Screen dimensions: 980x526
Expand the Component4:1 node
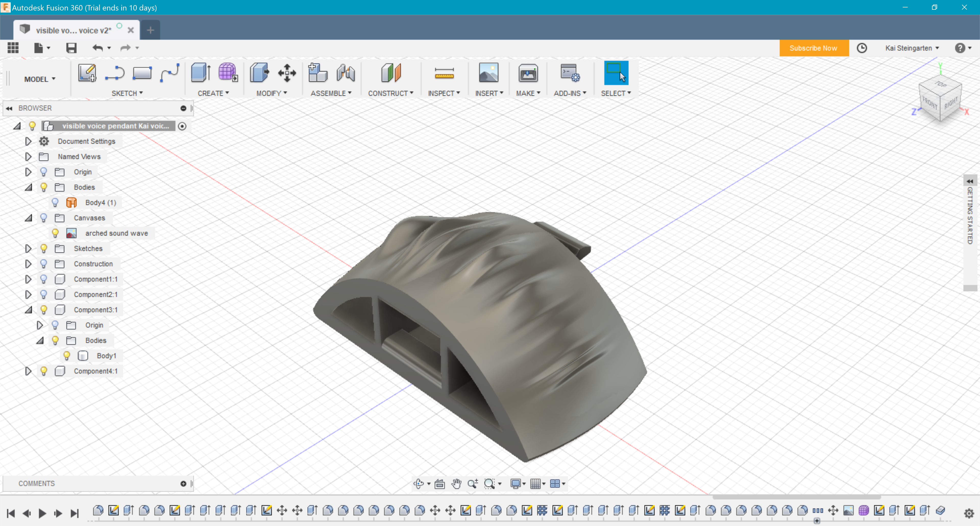click(28, 371)
